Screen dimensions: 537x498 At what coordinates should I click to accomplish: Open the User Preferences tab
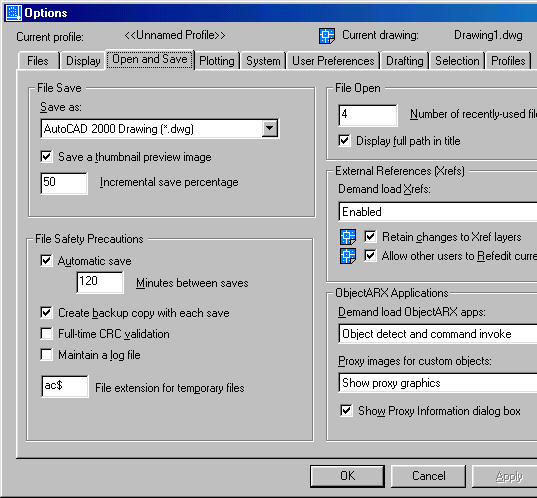[333, 61]
